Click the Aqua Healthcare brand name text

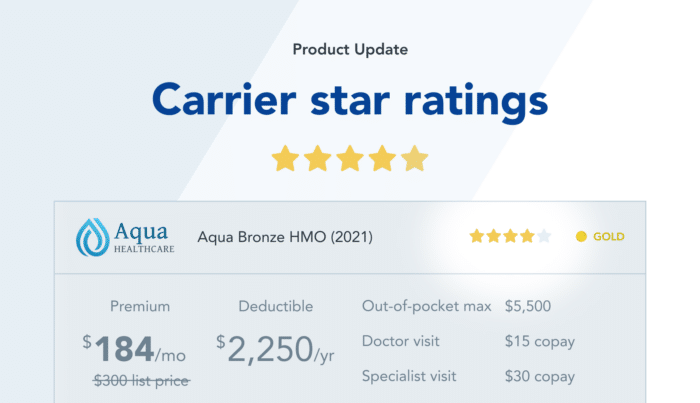coord(144,237)
